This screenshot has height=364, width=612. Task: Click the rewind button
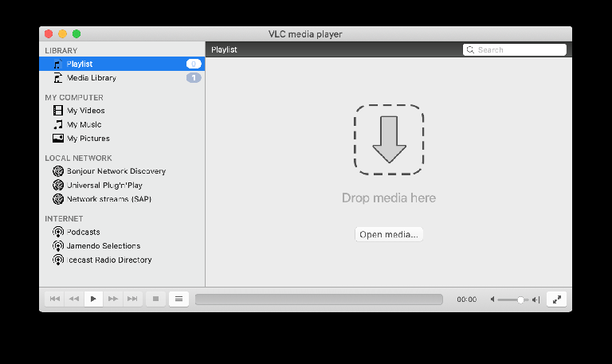[74, 299]
